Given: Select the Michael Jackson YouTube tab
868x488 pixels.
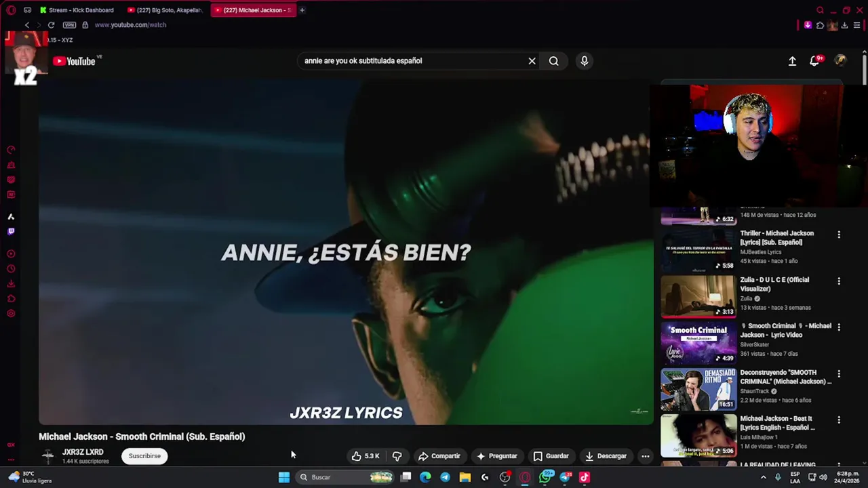Looking at the screenshot, I should click(x=253, y=10).
